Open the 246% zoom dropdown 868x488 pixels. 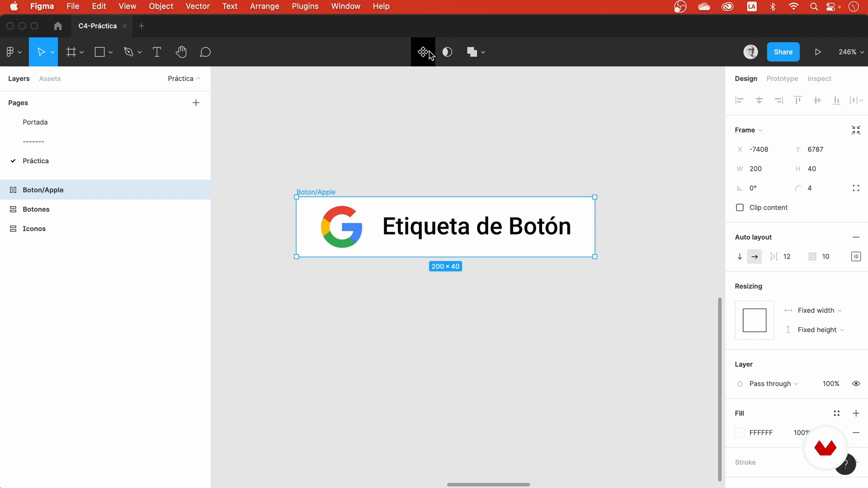click(851, 52)
